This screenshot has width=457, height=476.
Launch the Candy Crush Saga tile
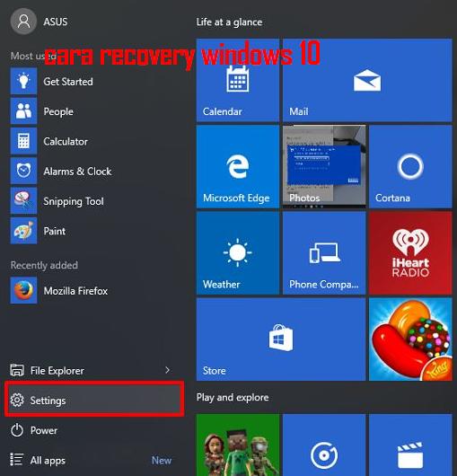click(x=410, y=339)
